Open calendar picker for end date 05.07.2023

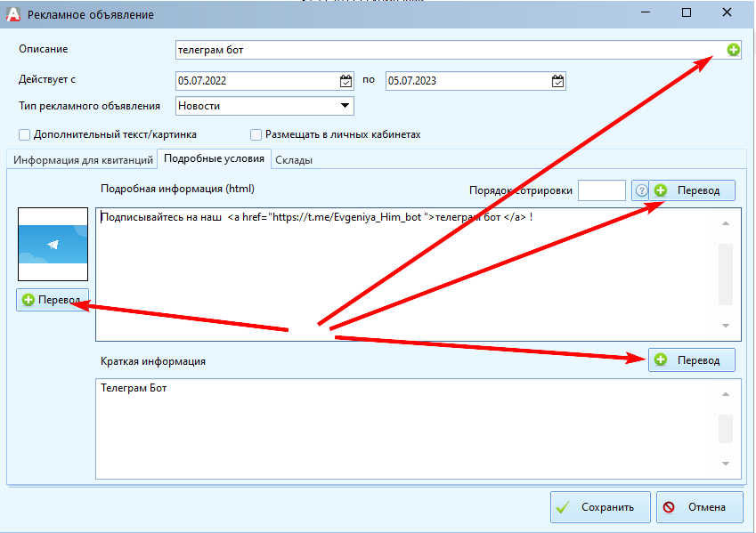[x=557, y=81]
